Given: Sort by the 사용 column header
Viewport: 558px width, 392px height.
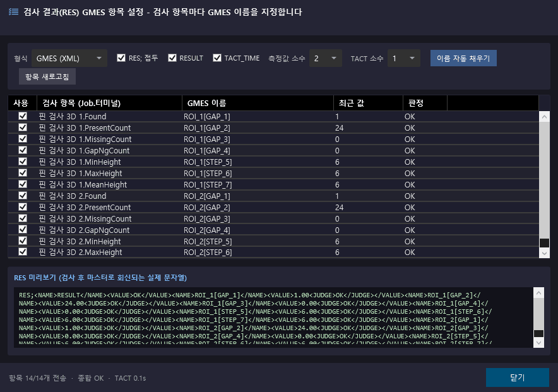Looking at the screenshot, I should point(23,103).
